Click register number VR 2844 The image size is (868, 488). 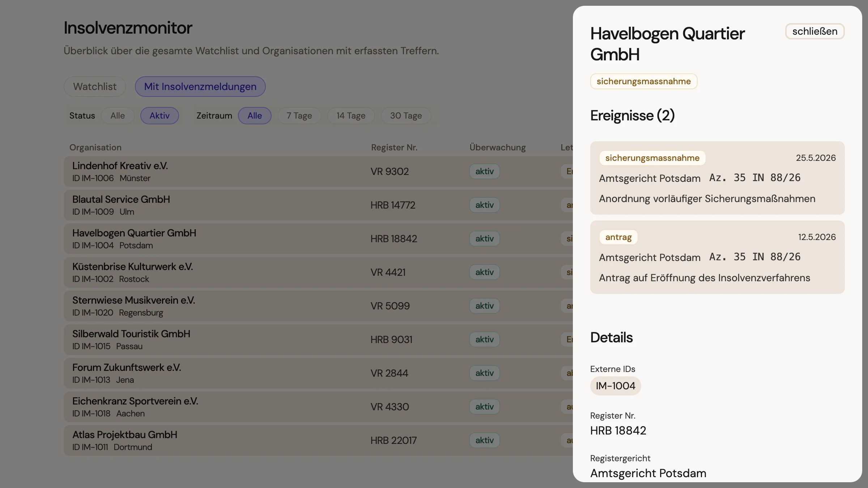click(389, 373)
